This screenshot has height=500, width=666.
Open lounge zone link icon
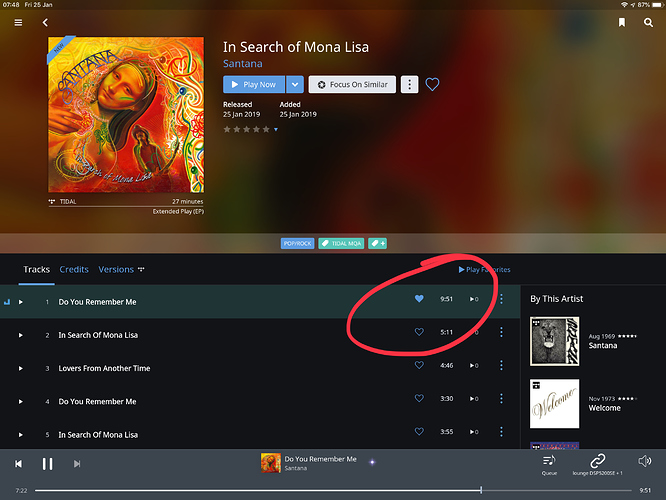pyautogui.click(x=597, y=461)
